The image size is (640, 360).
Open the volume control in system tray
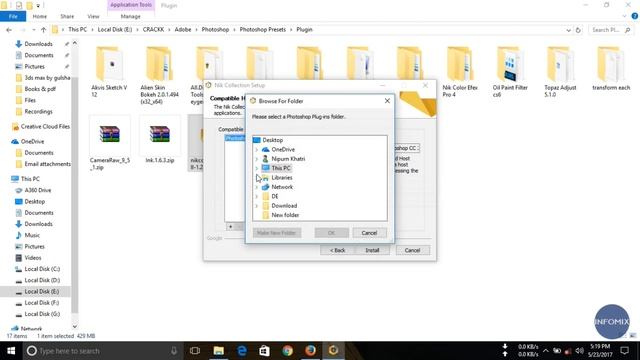(579, 351)
